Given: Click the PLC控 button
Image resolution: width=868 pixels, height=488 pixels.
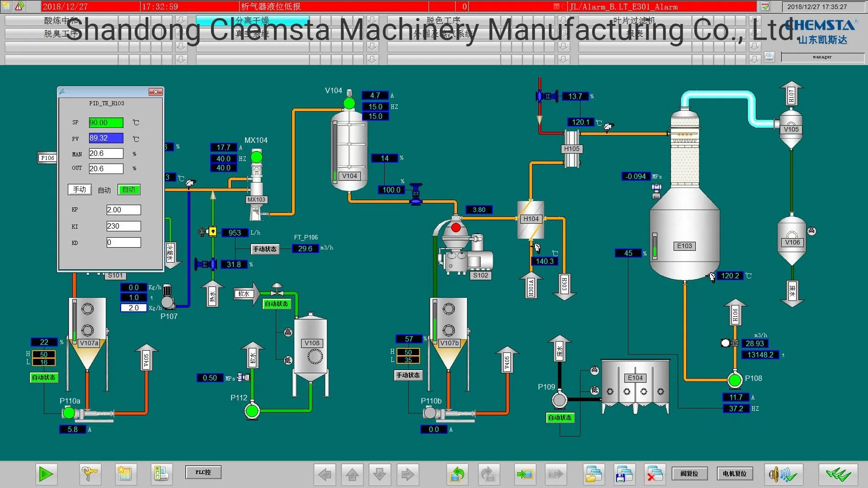Looking at the screenshot, I should pyautogui.click(x=203, y=472).
